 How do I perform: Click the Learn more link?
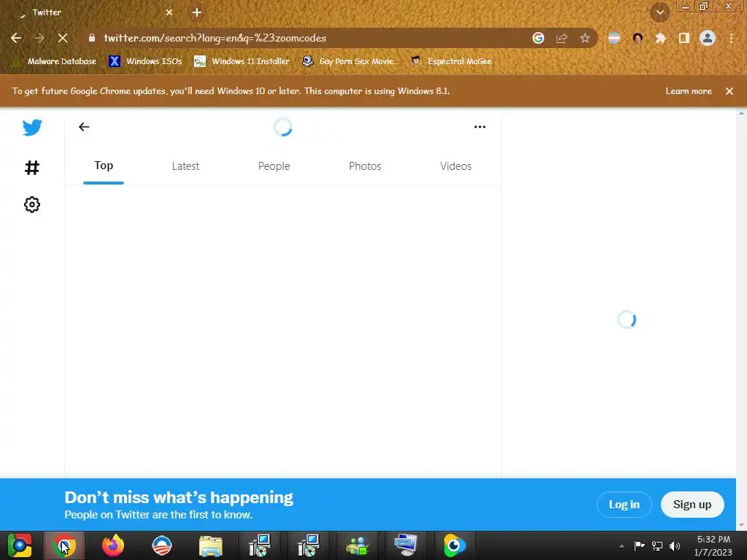(x=689, y=91)
